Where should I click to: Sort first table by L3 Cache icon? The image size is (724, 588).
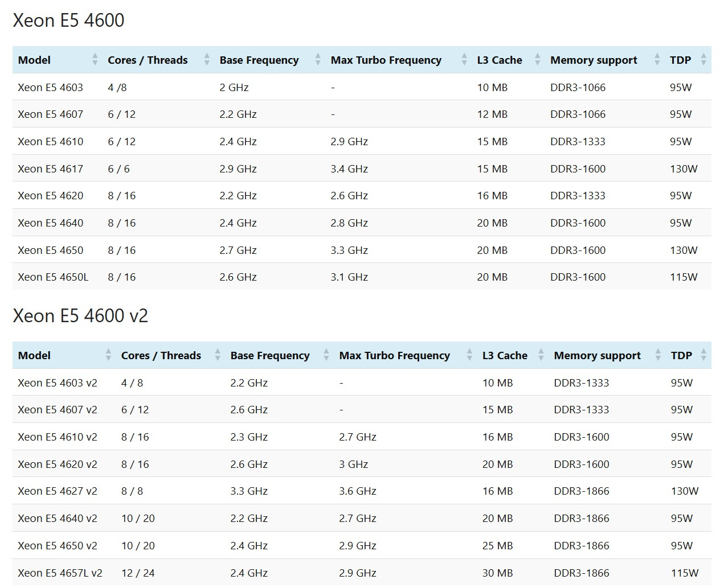coord(537,60)
